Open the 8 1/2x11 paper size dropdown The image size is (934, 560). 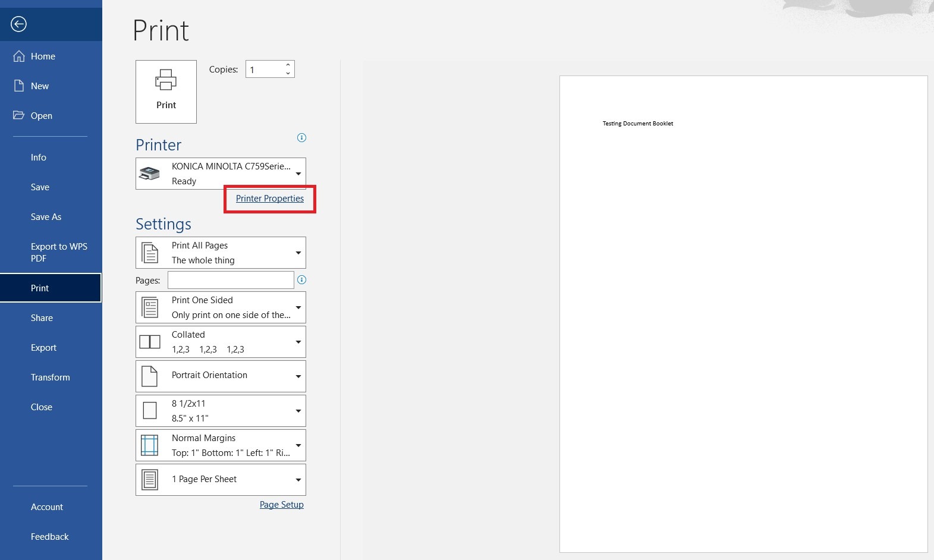(x=221, y=411)
